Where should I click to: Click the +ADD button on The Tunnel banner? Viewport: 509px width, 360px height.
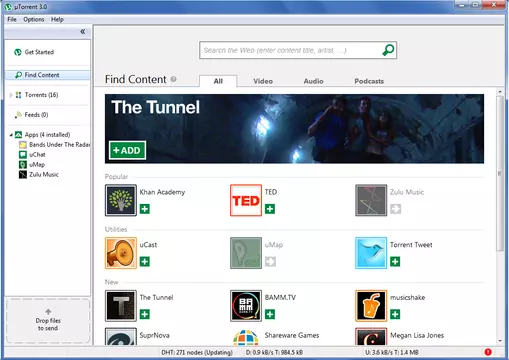[x=127, y=150]
